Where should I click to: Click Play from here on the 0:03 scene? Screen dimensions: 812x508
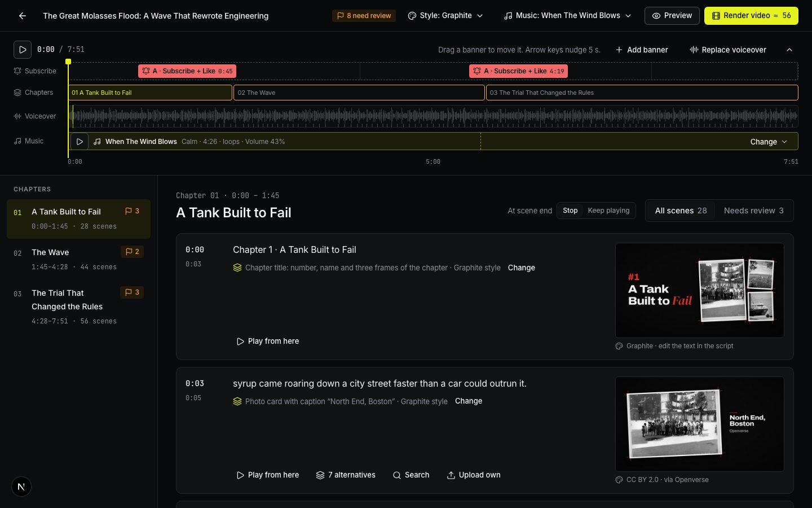click(268, 475)
